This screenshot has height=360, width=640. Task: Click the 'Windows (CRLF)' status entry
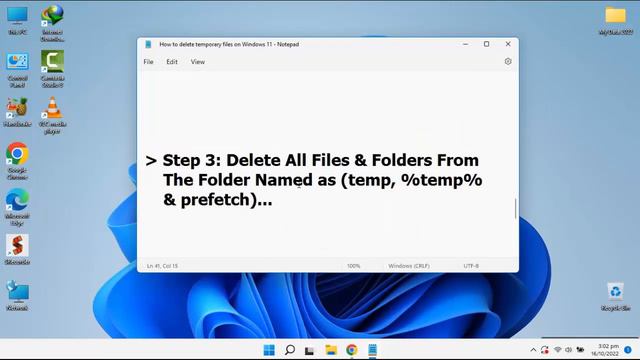click(x=409, y=266)
